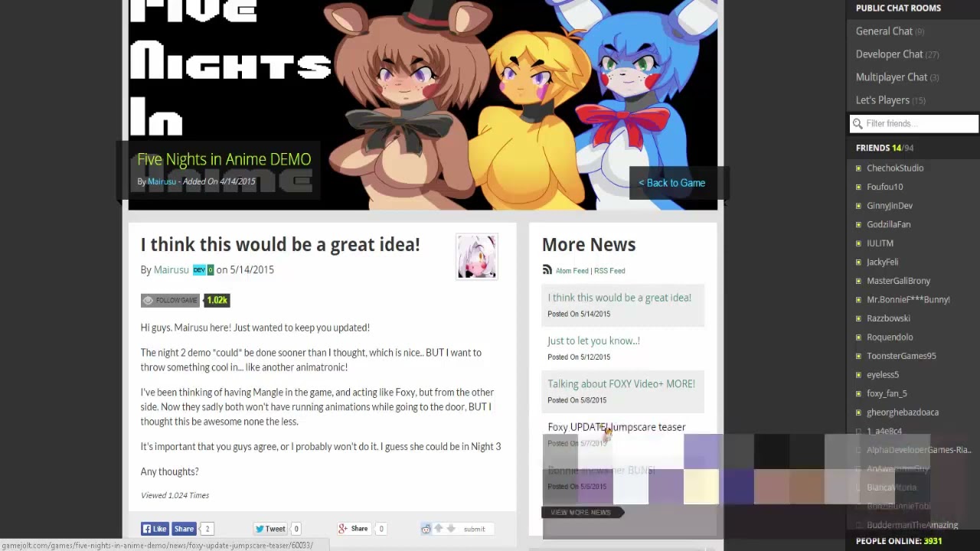This screenshot has width=980, height=551.
Task: Click the article headline text
Action: pos(280,245)
